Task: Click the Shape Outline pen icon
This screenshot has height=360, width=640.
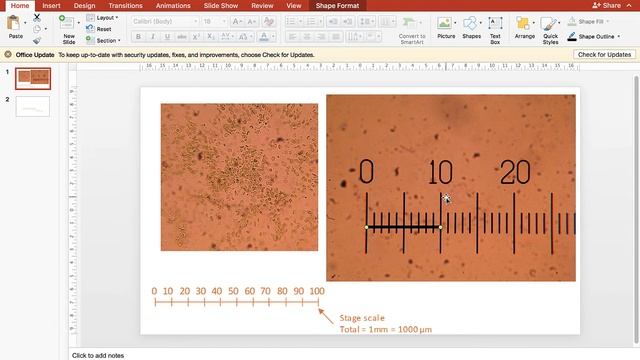Action: click(572, 37)
